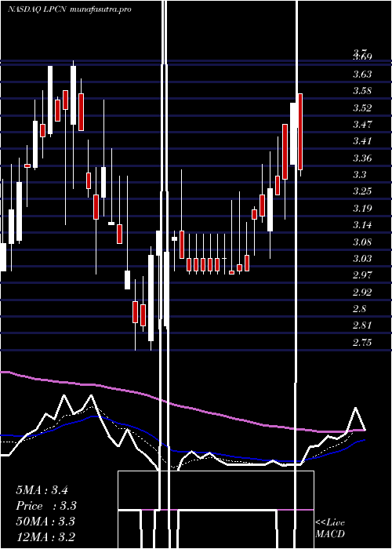This screenshot has height=549, width=392.
Task: Click the 2.75 price axis label
Action: click(x=362, y=343)
